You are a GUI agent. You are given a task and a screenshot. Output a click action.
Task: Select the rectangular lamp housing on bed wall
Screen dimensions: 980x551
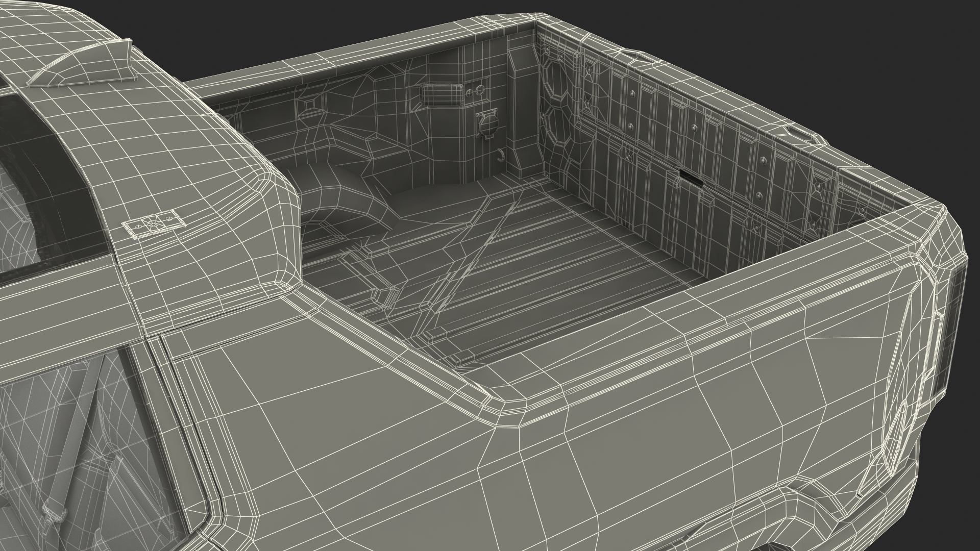[441, 96]
